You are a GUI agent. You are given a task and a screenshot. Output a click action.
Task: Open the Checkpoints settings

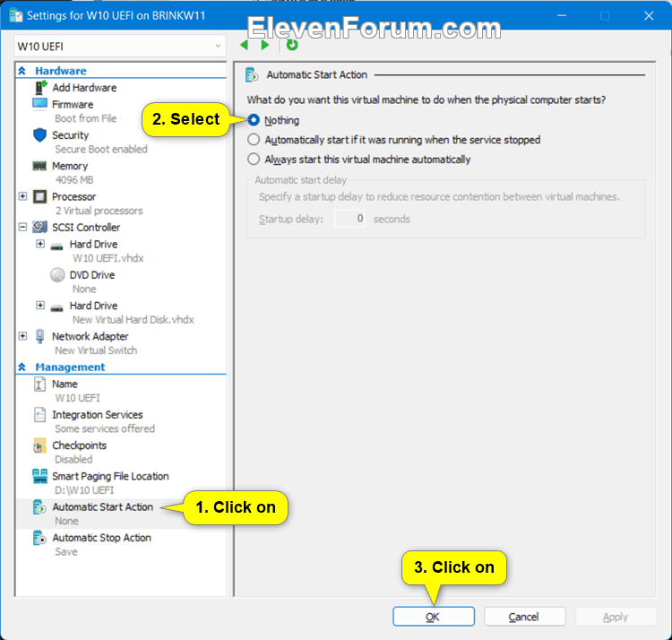pos(79,445)
